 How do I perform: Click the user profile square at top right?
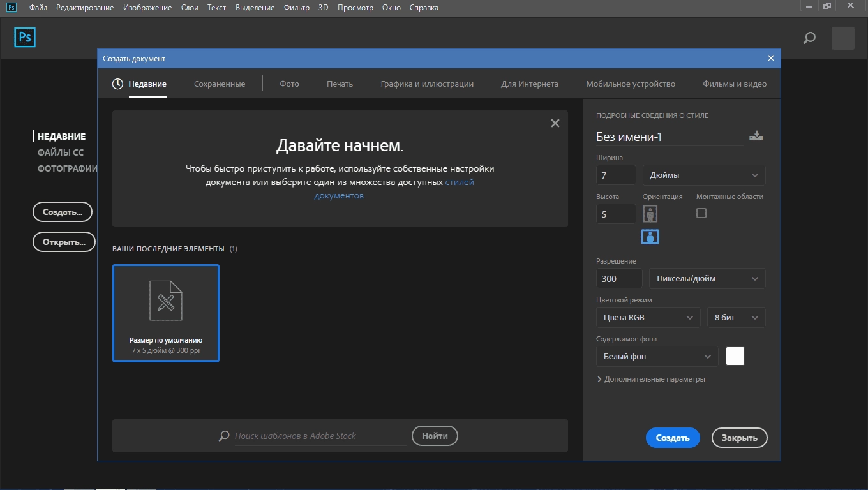843,38
